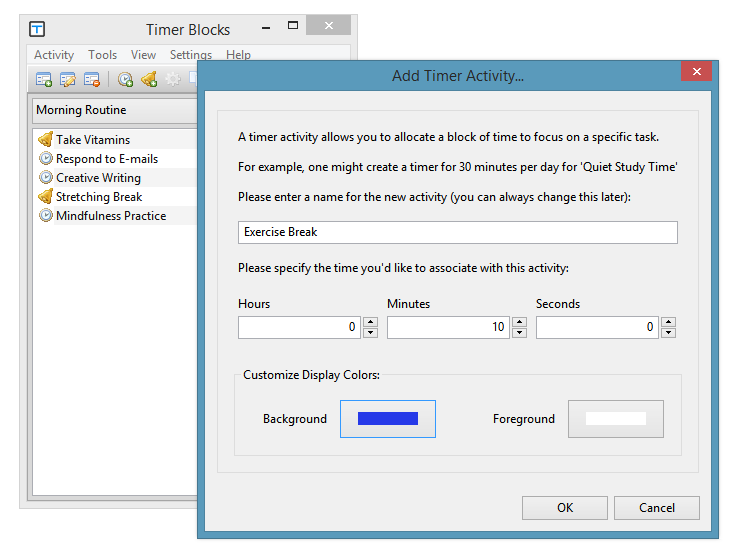Open the Settings menu
730x546 pixels.
point(191,55)
